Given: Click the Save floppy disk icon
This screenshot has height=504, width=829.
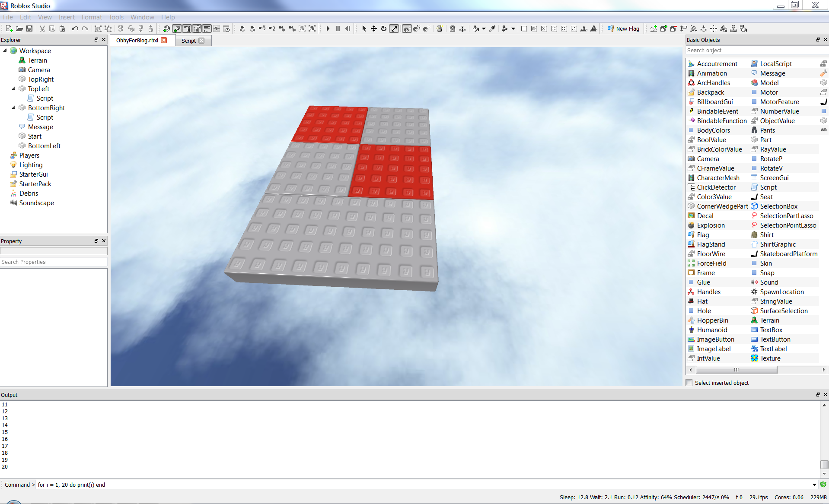Looking at the screenshot, I should (x=29, y=29).
